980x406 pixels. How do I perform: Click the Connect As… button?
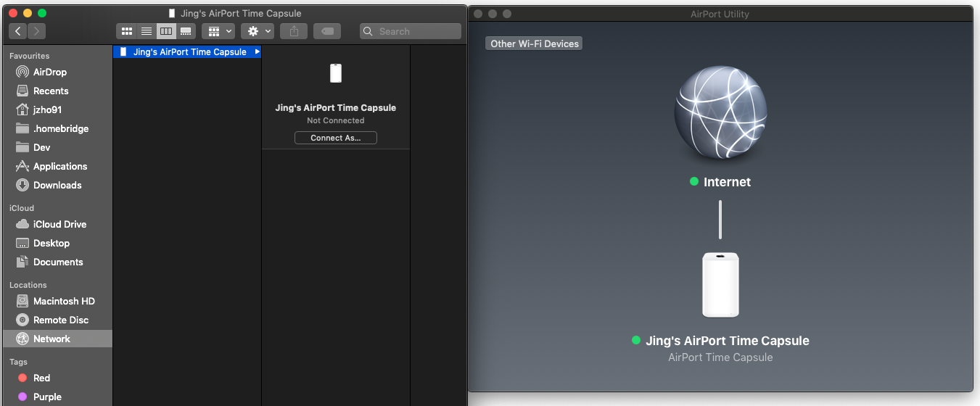(336, 138)
